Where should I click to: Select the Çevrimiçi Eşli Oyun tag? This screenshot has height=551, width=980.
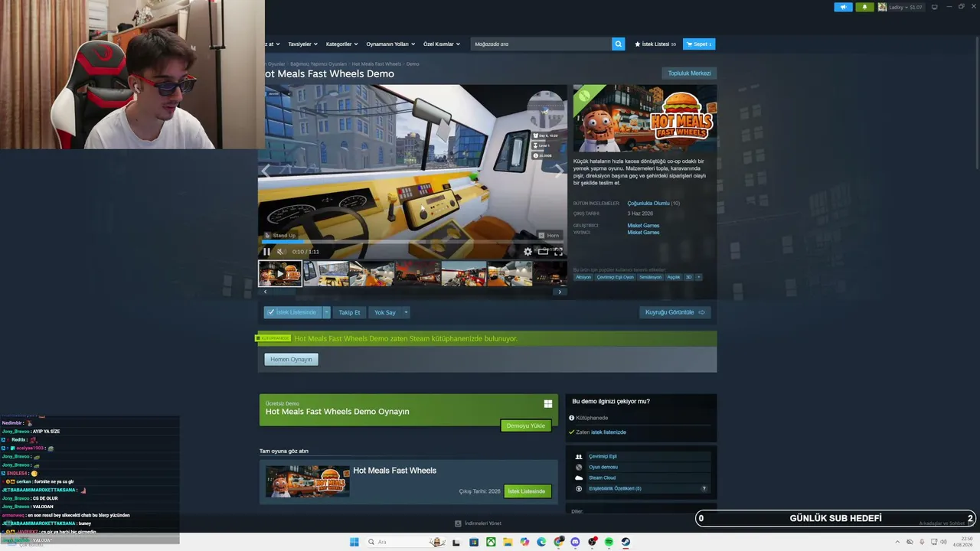point(616,277)
